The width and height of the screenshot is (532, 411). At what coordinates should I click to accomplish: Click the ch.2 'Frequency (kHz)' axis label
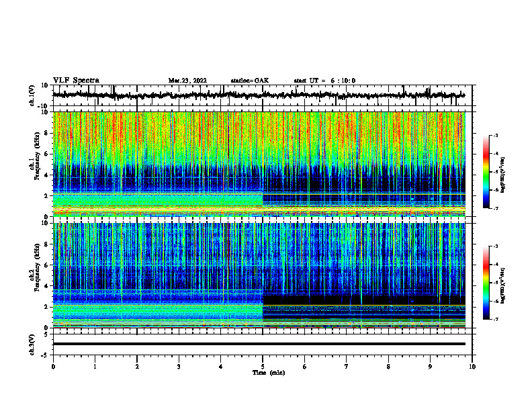pos(37,267)
